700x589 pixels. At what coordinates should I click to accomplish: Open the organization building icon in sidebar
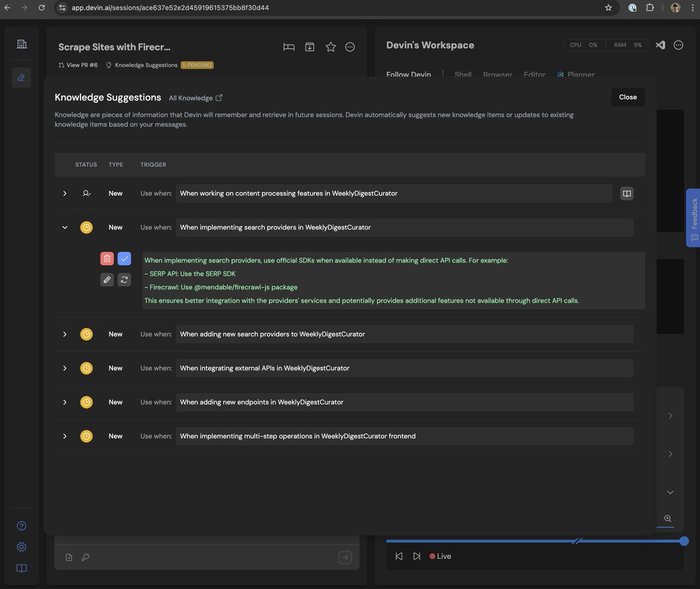(x=22, y=44)
